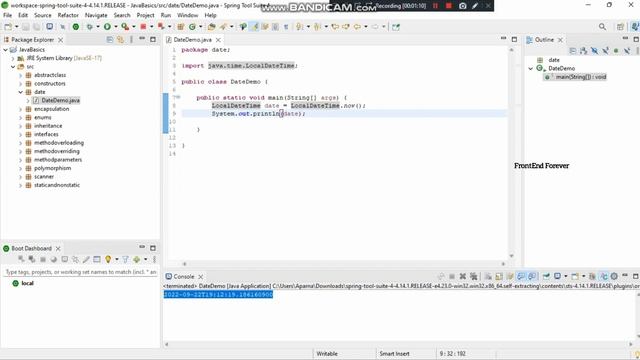
Task: Toggle Scroll Lock in Console toolbar
Action: tap(499, 276)
